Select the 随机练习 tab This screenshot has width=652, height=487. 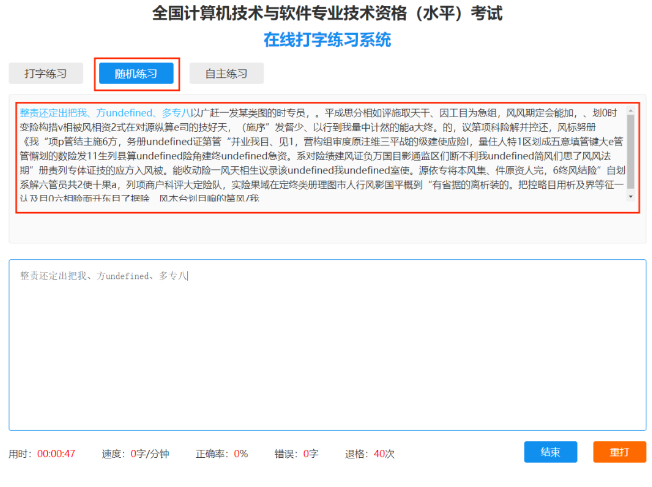point(136,73)
